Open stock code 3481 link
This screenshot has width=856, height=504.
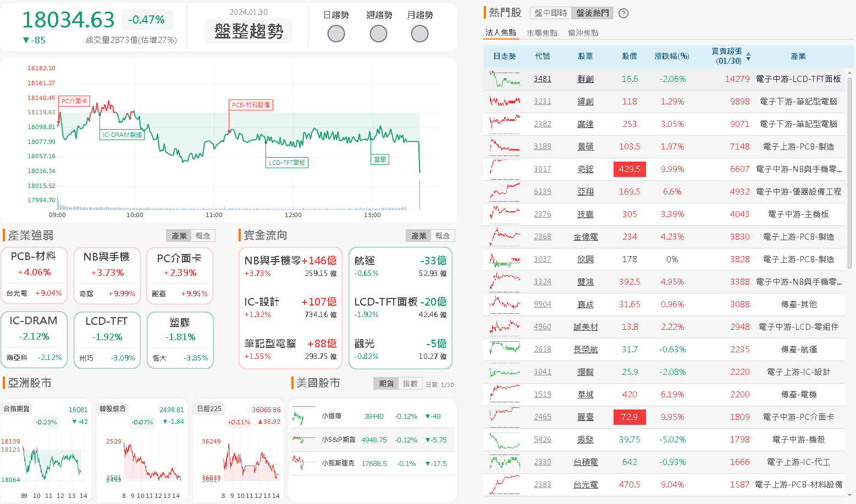(543, 79)
